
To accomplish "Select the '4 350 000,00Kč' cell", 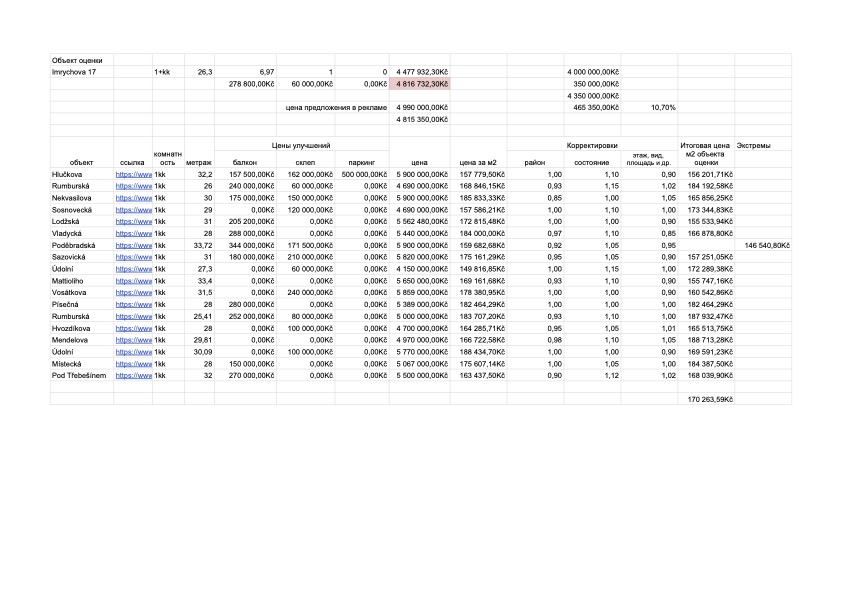I will point(593,96).
